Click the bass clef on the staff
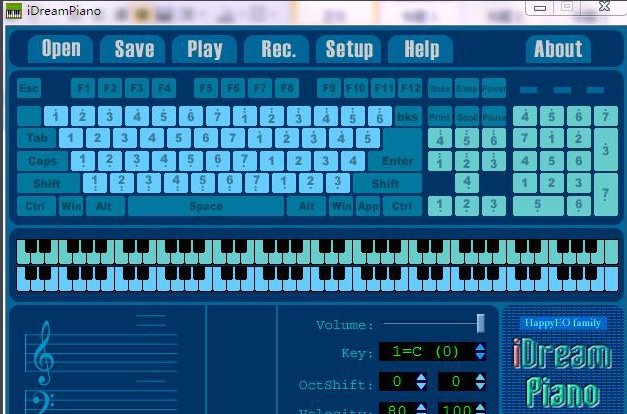 (42, 401)
